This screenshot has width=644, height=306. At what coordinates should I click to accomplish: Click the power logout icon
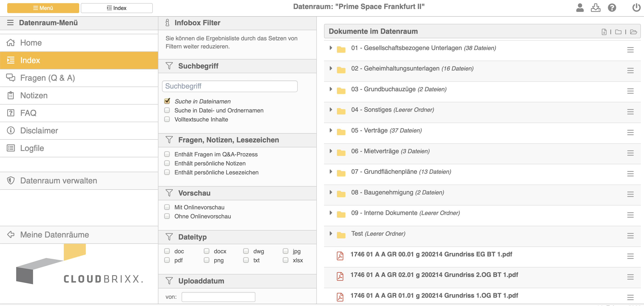pos(636,8)
